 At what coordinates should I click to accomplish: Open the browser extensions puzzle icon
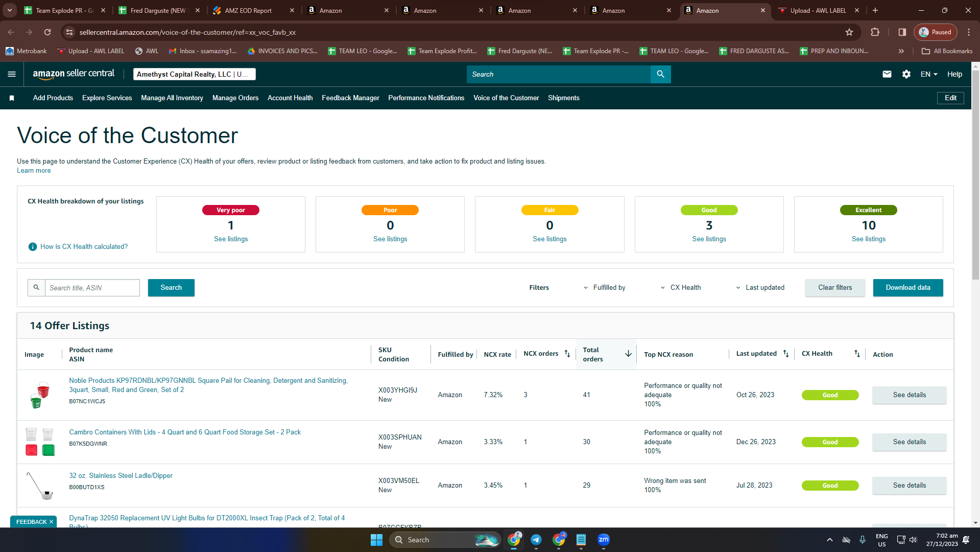(875, 32)
